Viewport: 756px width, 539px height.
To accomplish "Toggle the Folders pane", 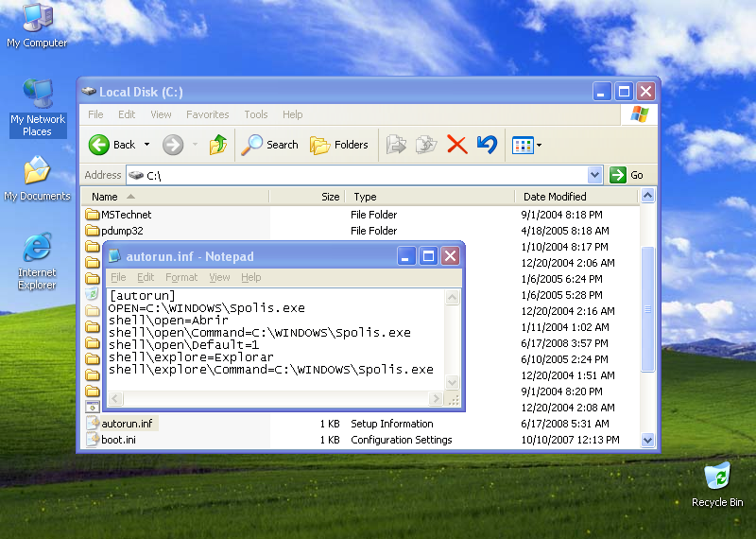I will [338, 145].
